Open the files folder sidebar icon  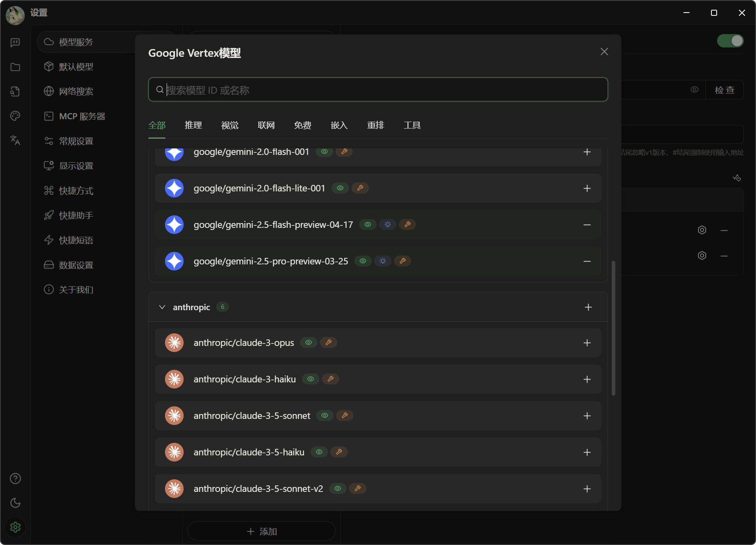tap(15, 67)
